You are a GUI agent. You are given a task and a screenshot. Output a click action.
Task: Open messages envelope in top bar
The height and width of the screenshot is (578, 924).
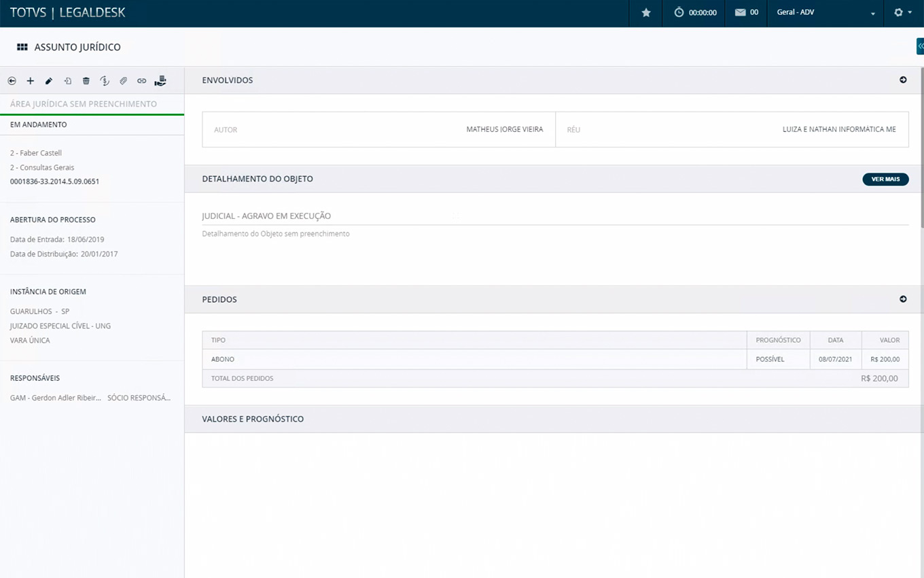746,13
